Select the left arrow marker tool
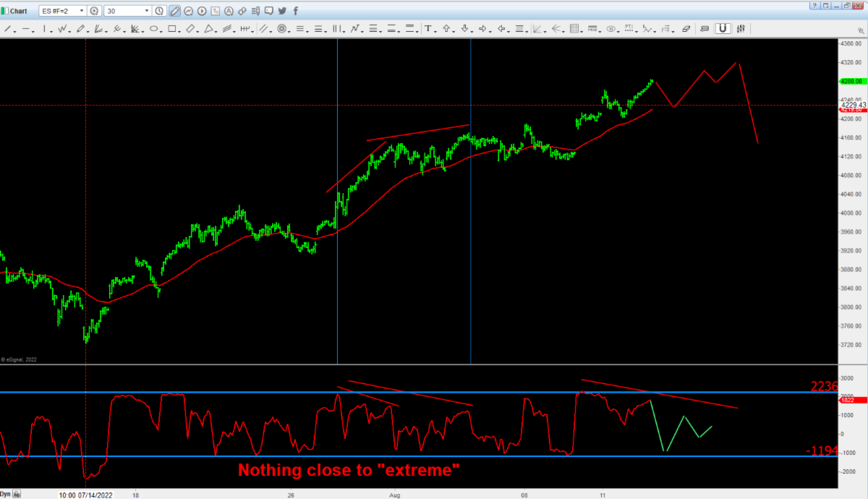The height and width of the screenshot is (499, 868). [501, 28]
